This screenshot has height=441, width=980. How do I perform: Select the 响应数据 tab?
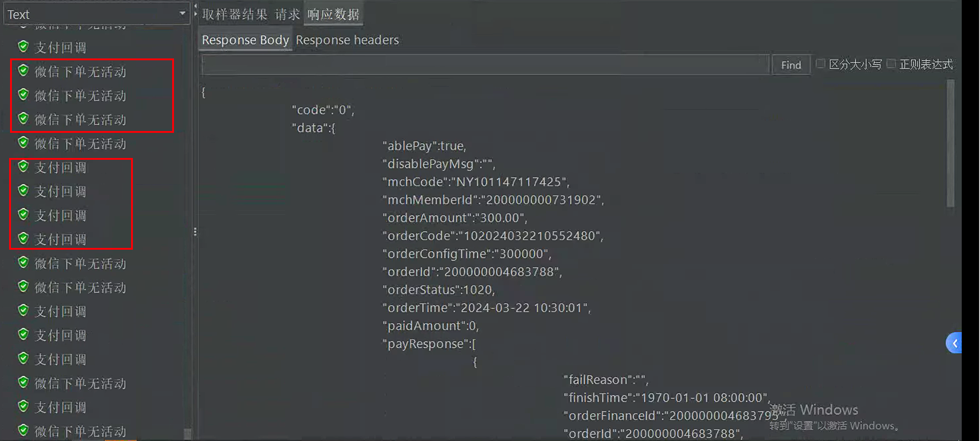[x=333, y=15]
